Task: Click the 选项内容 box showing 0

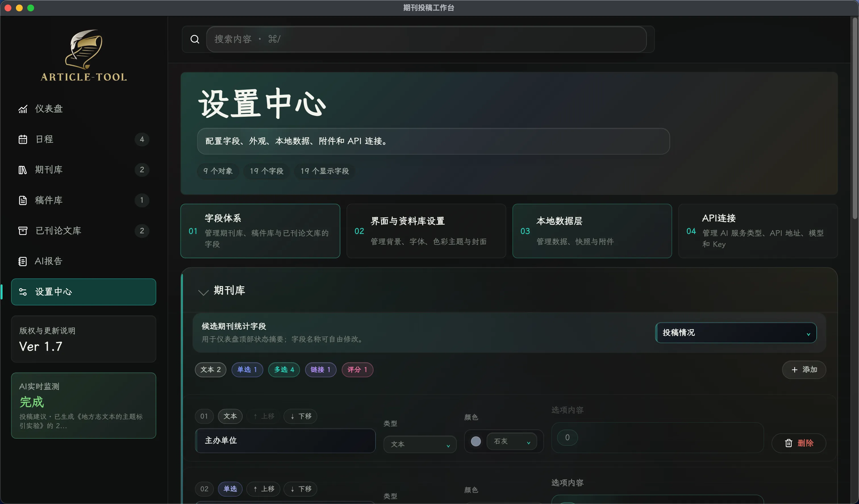Action: pyautogui.click(x=658, y=438)
